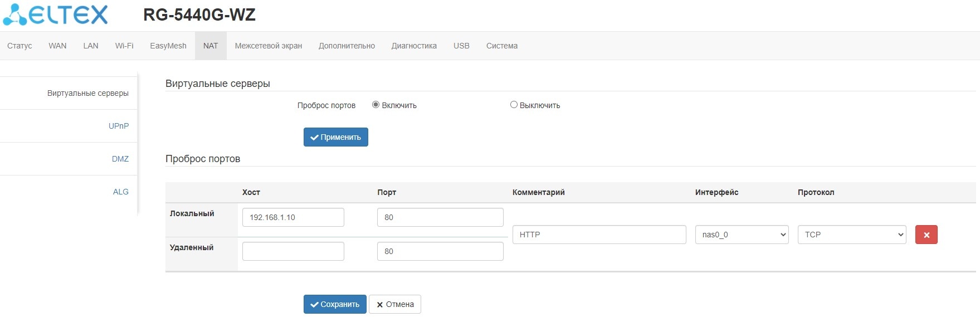Click the Eltex logo
Screen dimensions: 980x317
[56, 15]
